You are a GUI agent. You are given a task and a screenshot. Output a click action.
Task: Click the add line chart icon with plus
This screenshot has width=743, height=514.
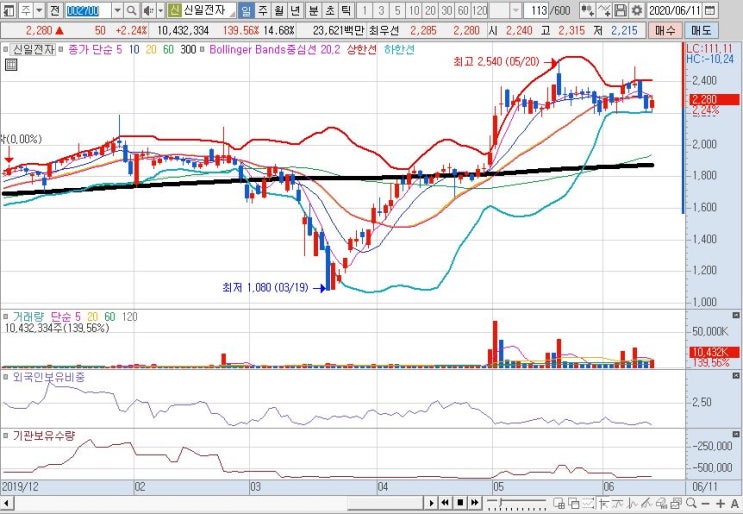point(604,10)
